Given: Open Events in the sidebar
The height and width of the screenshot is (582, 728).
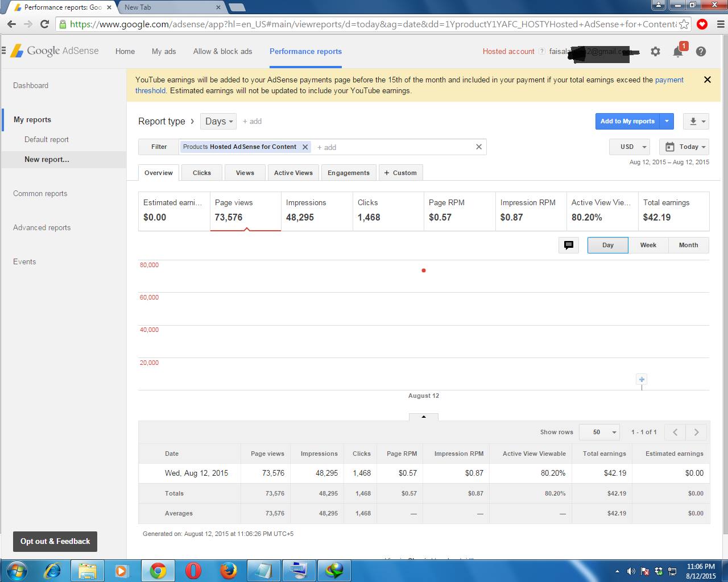Looking at the screenshot, I should tap(24, 261).
